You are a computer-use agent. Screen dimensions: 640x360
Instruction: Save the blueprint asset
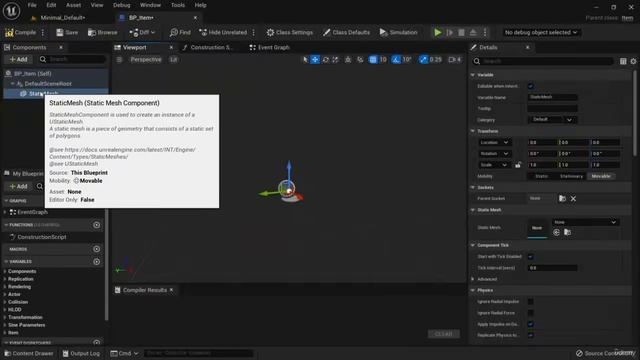[67, 32]
